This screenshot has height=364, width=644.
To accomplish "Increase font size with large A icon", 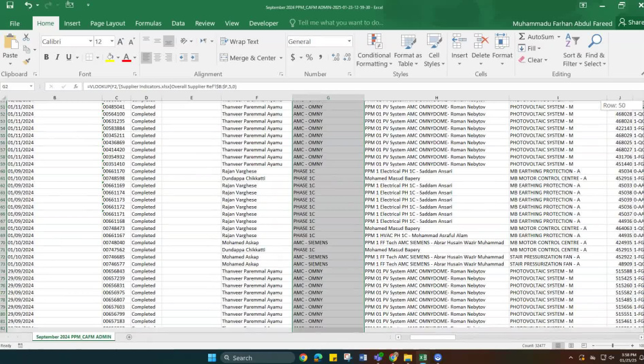I will tap(120, 41).
